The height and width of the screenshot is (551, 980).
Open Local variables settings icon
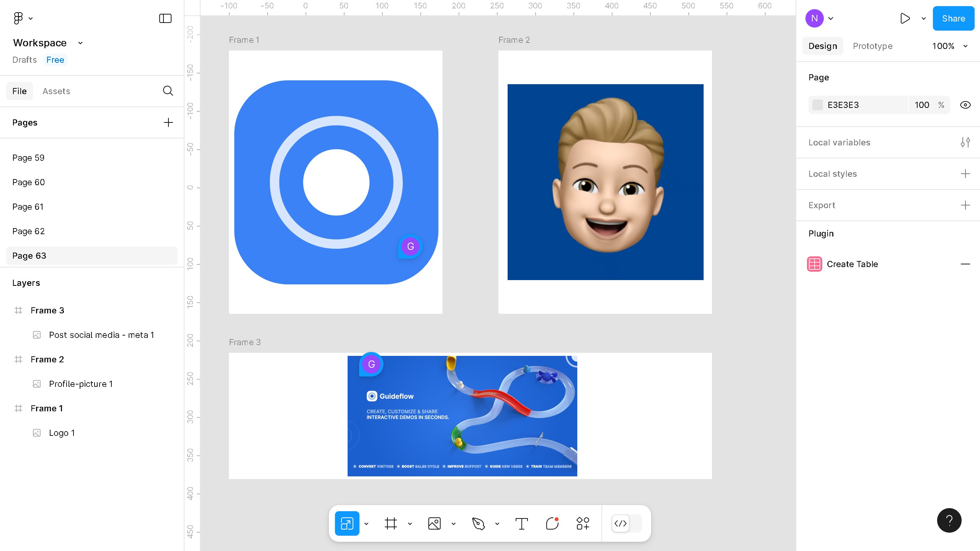coord(965,142)
